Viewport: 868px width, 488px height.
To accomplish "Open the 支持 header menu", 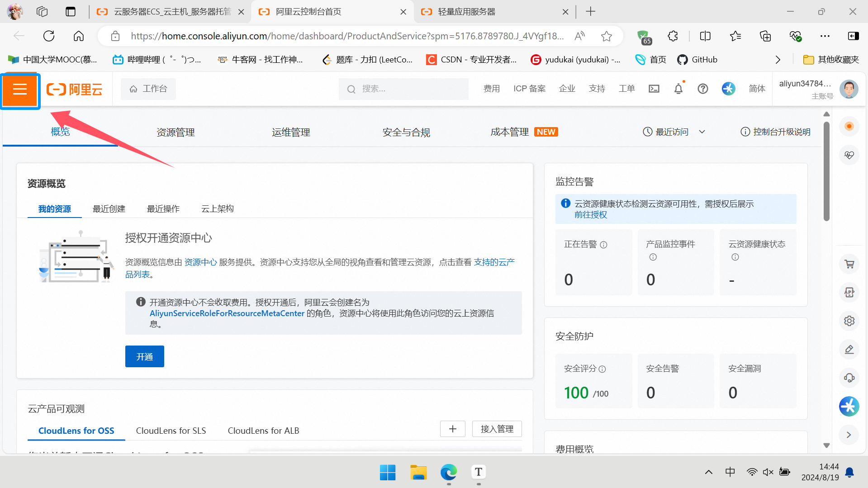I will point(597,89).
